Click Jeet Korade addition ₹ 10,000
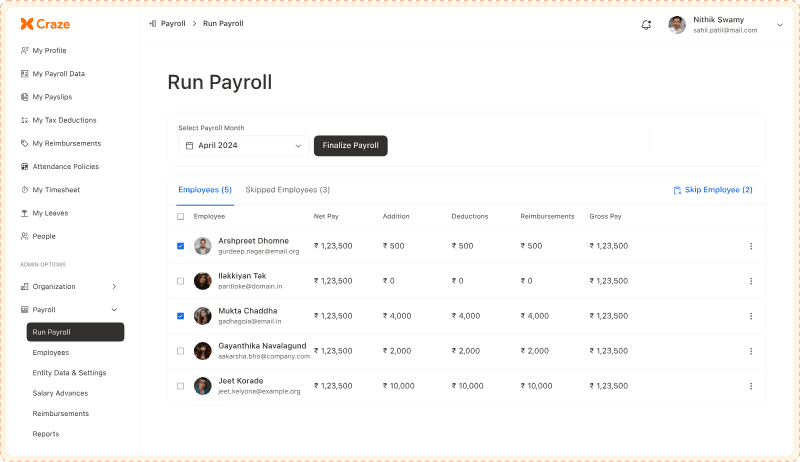The width and height of the screenshot is (800, 462). click(x=398, y=386)
